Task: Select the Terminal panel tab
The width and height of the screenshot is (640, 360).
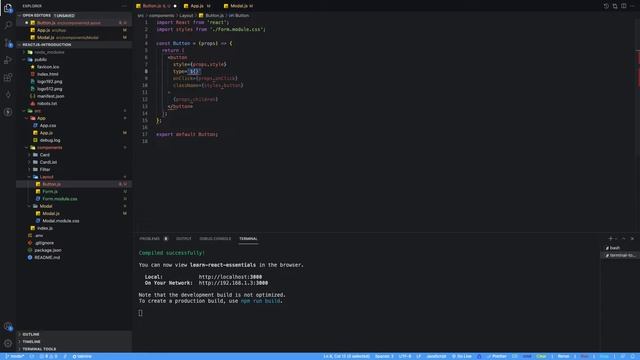Action: (x=248, y=239)
